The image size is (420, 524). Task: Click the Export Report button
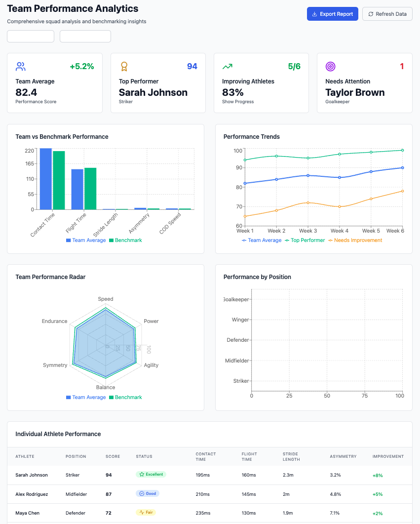point(333,14)
